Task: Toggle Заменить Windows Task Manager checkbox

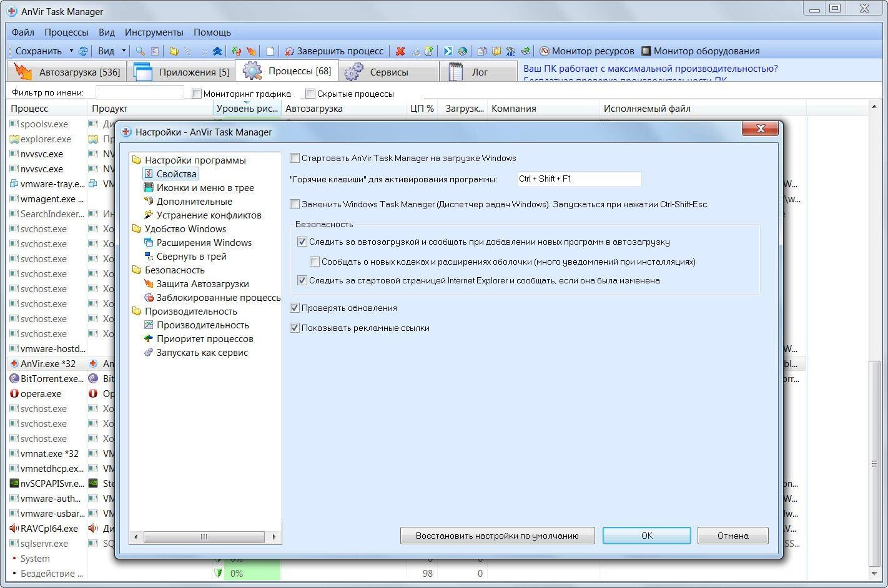Action: 295,204
